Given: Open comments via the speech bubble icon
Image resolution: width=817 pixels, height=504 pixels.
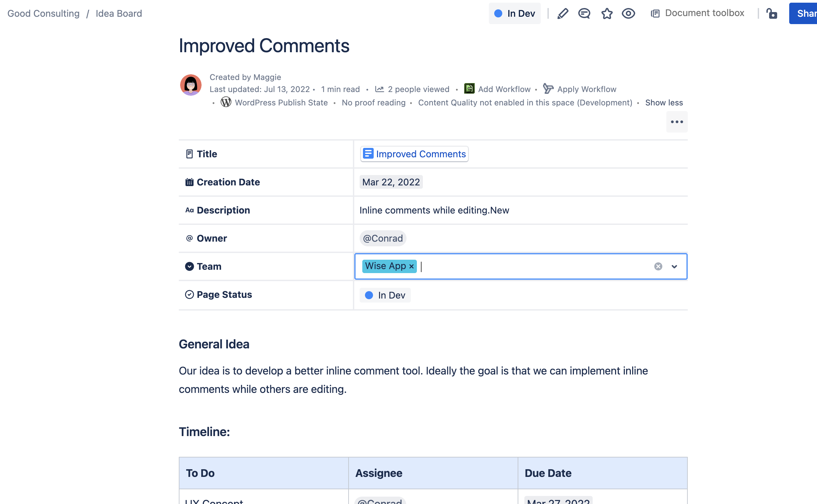Looking at the screenshot, I should pyautogui.click(x=584, y=13).
